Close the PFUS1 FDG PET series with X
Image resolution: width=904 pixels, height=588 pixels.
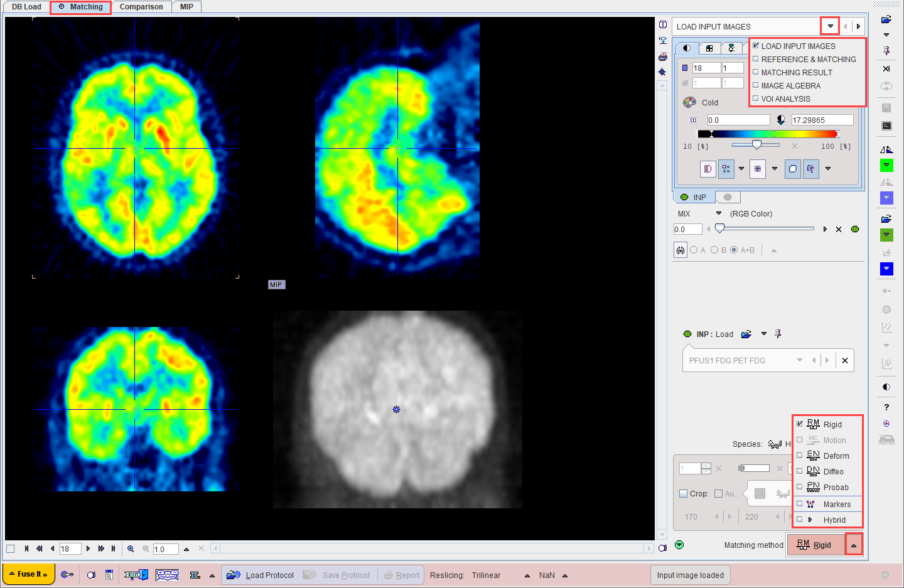point(845,360)
